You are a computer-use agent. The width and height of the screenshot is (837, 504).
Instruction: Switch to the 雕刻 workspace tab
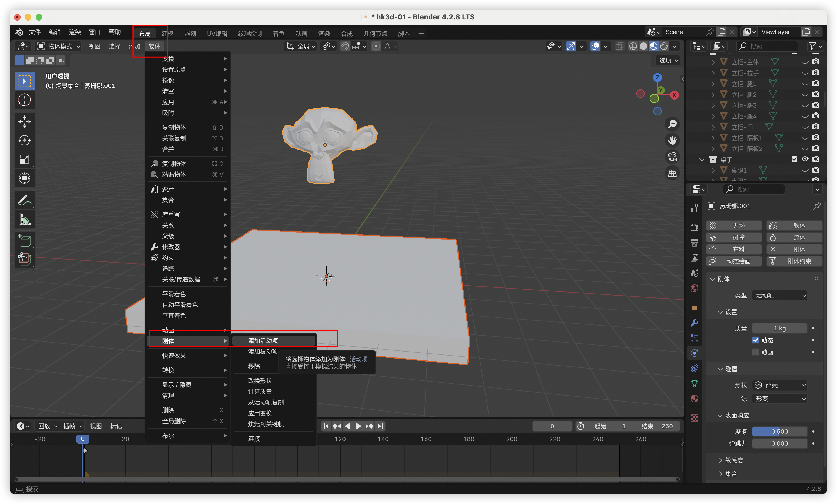(190, 33)
